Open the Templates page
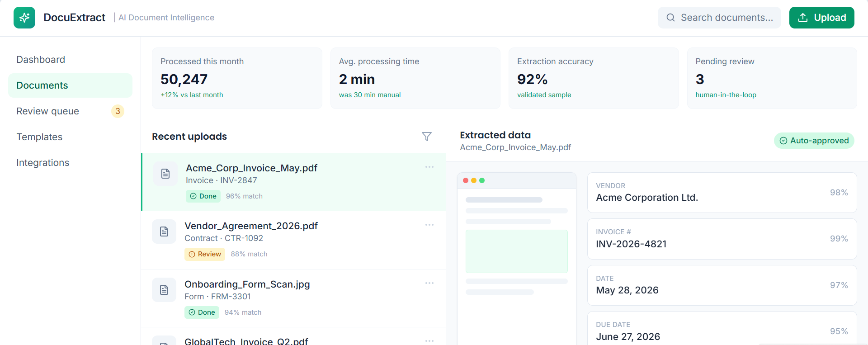 pyautogui.click(x=70, y=137)
